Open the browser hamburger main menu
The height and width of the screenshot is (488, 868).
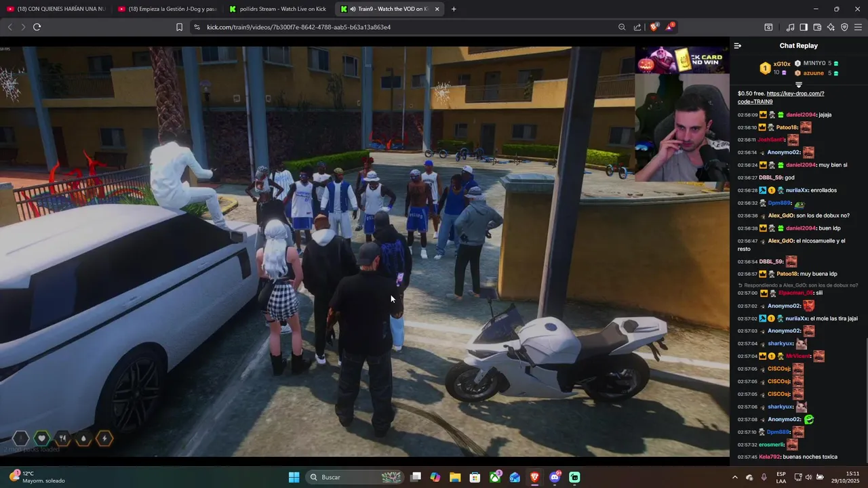tap(858, 27)
